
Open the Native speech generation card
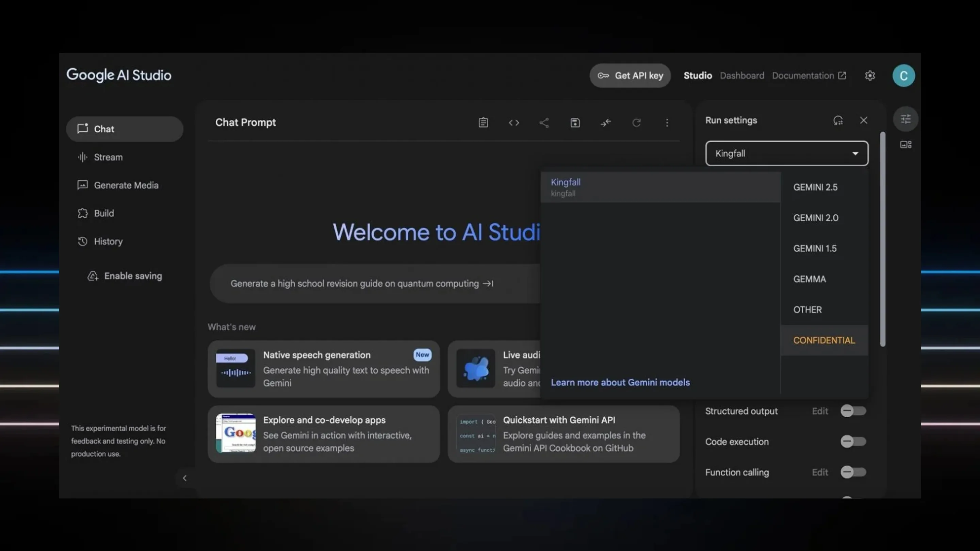(x=324, y=369)
